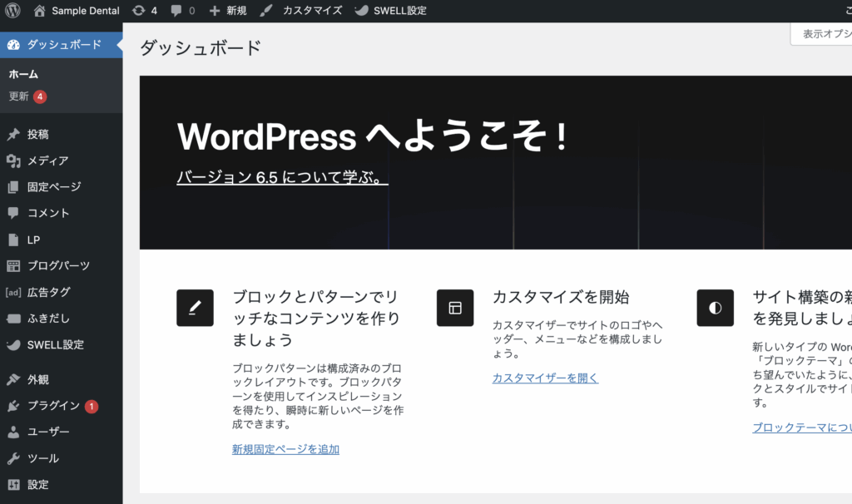Click the 新規固定ページを追加 link
This screenshot has width=852, height=504.
coord(285,449)
